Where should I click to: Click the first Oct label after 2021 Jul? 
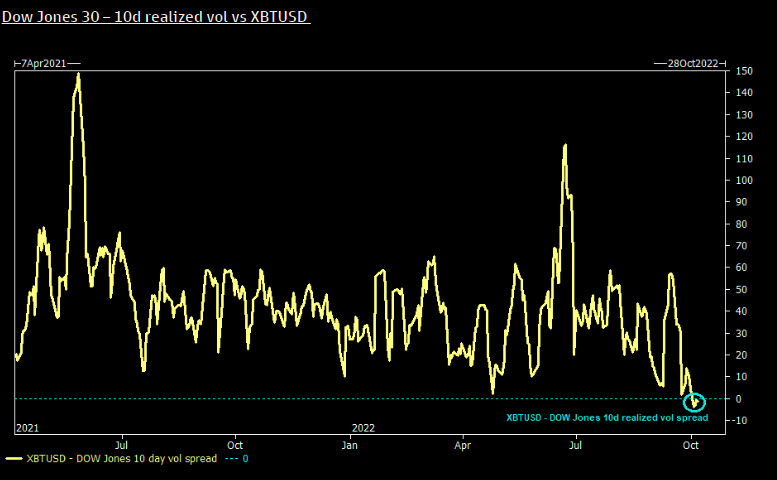[234, 445]
